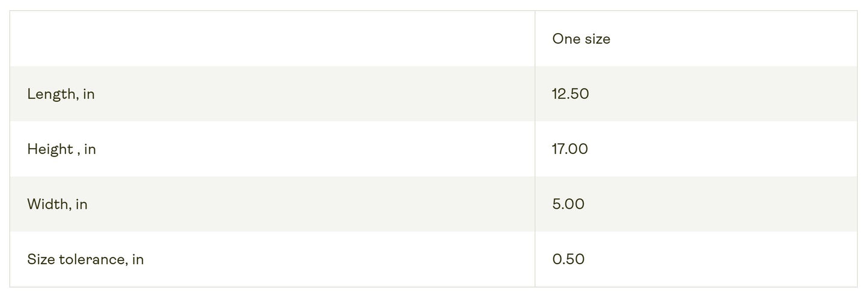Select the "Size tolerance, in" row label
This screenshot has width=868, height=296.
(x=85, y=260)
